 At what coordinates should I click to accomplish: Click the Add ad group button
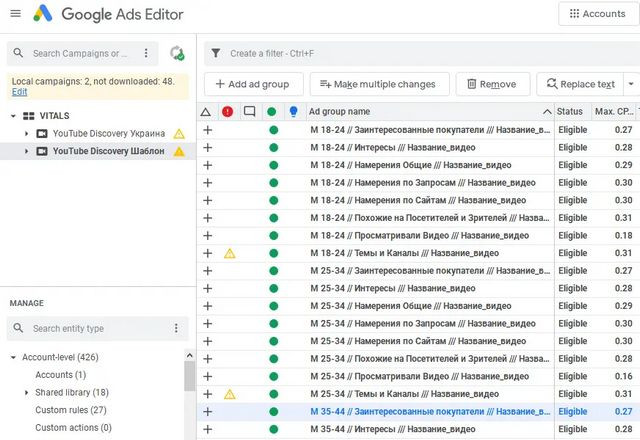click(x=253, y=84)
